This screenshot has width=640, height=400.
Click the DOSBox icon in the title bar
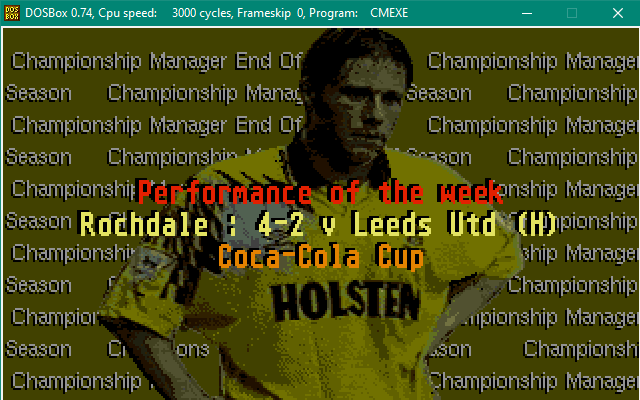tap(11, 13)
